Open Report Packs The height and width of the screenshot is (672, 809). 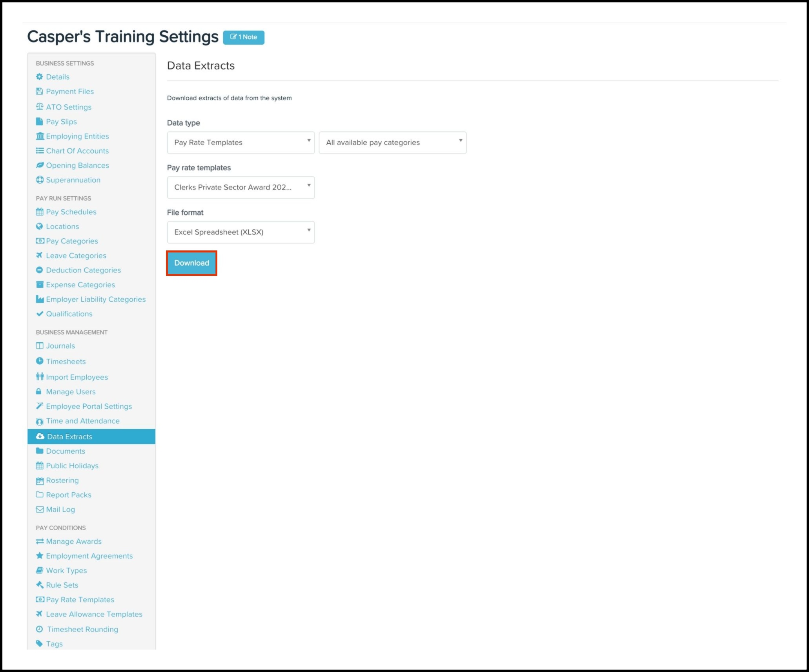[69, 495]
